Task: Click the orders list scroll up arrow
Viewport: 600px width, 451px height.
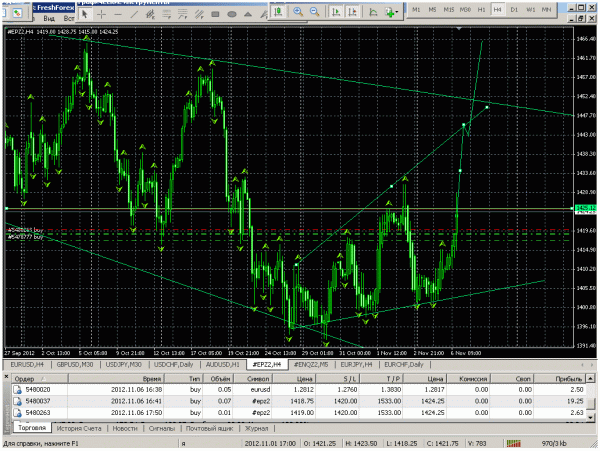Action: 591,379
